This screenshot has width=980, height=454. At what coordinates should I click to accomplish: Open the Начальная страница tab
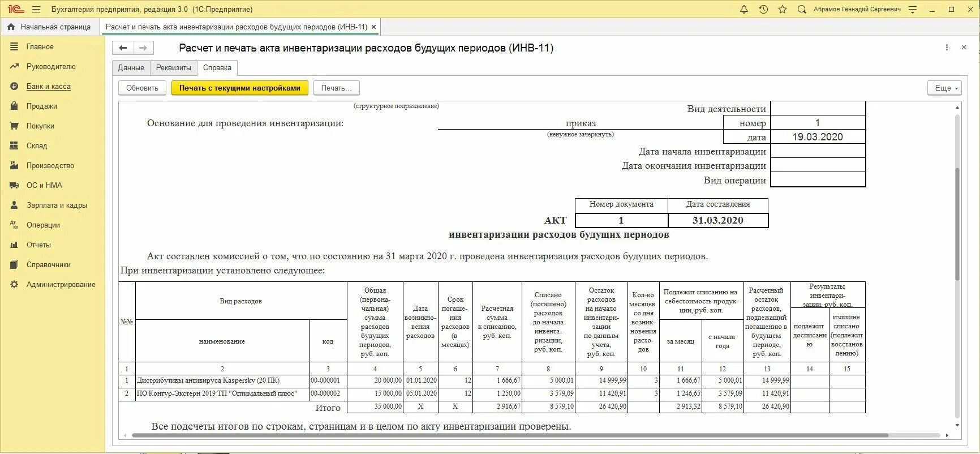[50, 27]
